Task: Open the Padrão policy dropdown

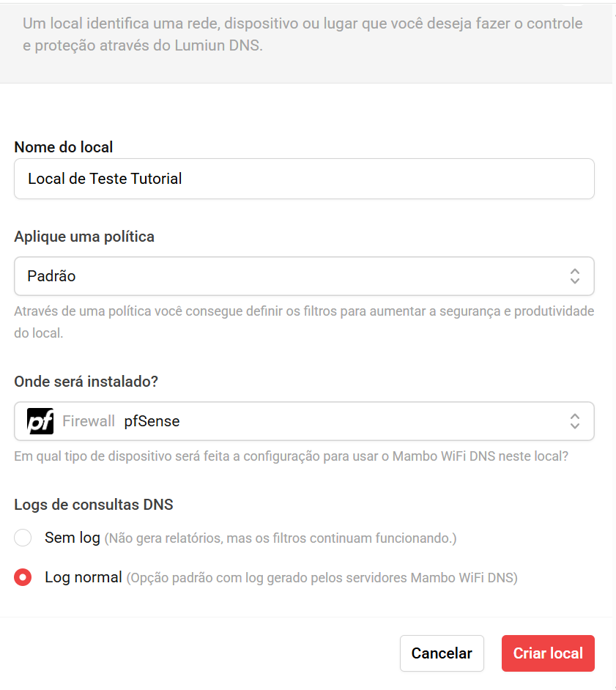Action: coord(293,276)
